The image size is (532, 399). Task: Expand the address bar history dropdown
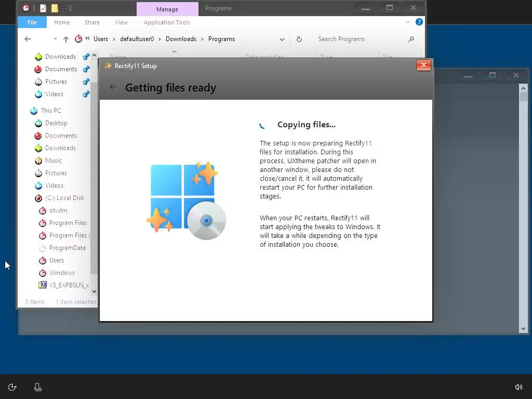[x=282, y=39]
